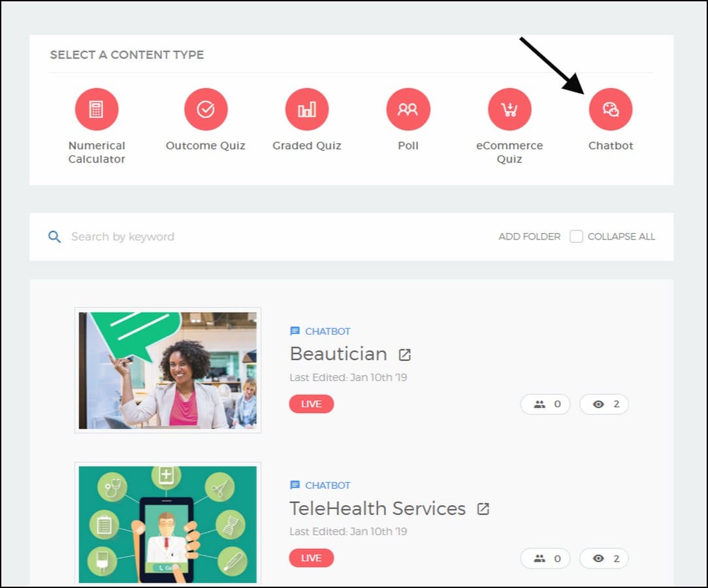The image size is (708, 588).
Task: Click the Chatbot content type icon
Action: [x=611, y=110]
